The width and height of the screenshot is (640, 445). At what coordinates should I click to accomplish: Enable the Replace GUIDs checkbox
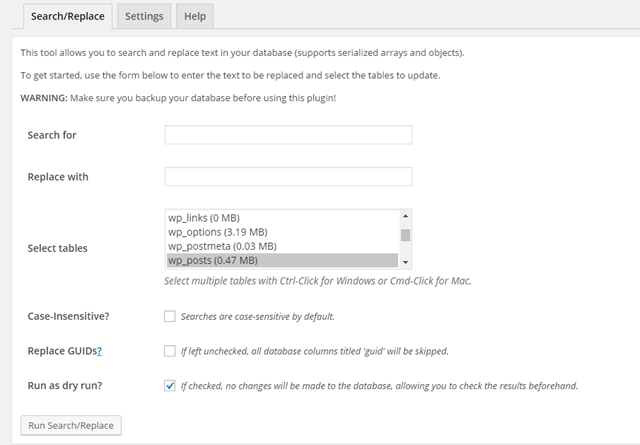[x=170, y=351]
